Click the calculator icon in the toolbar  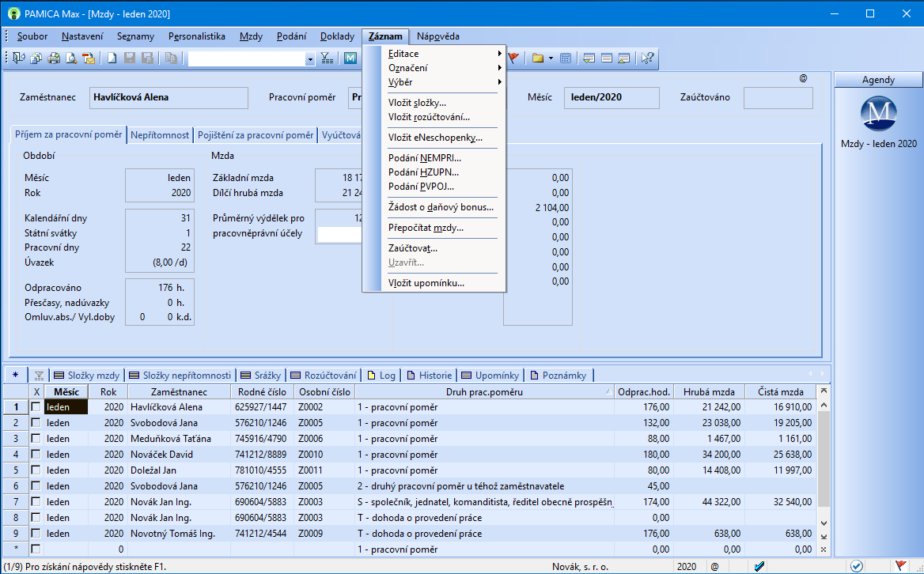click(566, 58)
